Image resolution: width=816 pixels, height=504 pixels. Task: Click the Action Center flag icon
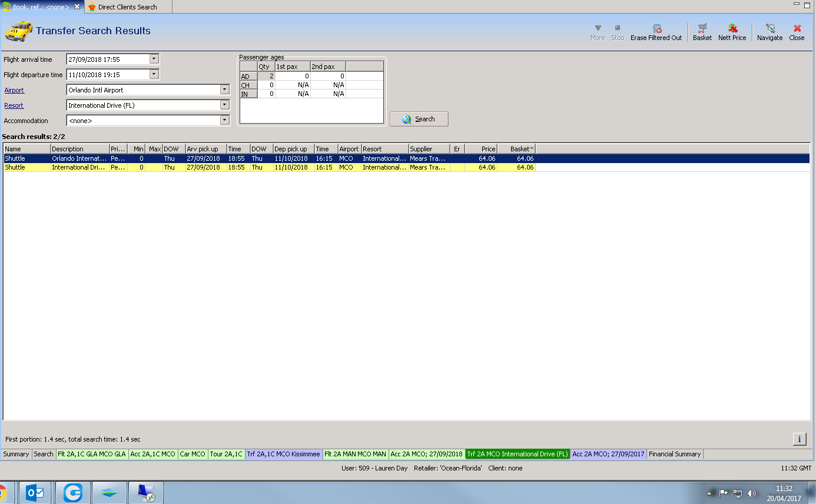724,493
